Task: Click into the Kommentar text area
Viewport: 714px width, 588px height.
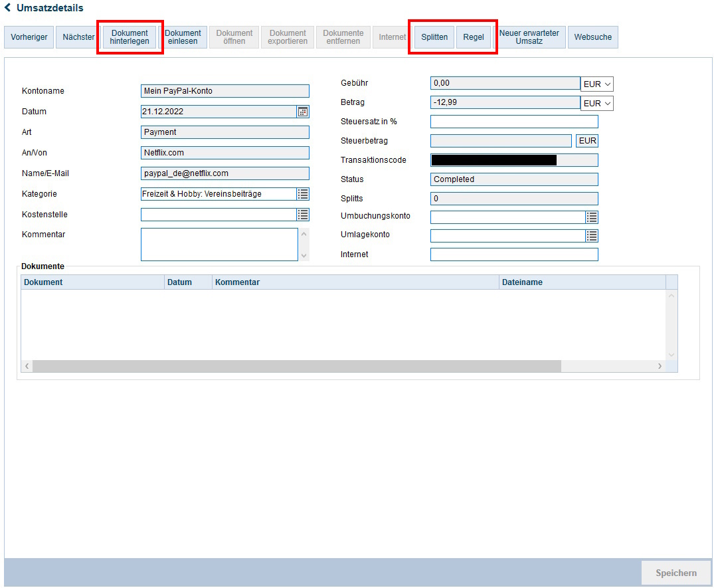Action: click(x=219, y=245)
